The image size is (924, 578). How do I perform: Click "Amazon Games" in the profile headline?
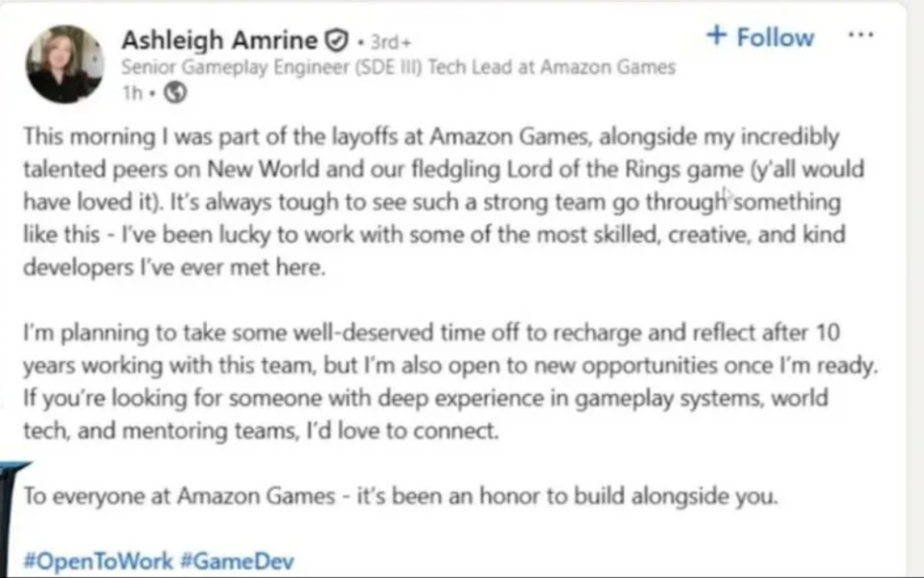point(615,67)
